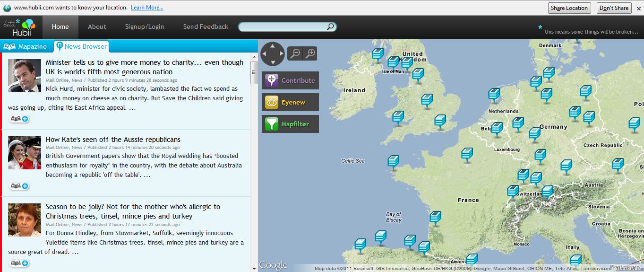Image resolution: width=644 pixels, height=272 pixels.
Task: Open 'Season to be jolly?' headline
Action: click(x=133, y=211)
